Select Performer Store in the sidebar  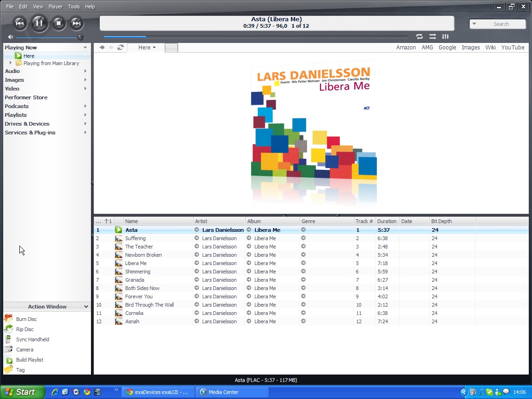(x=26, y=97)
